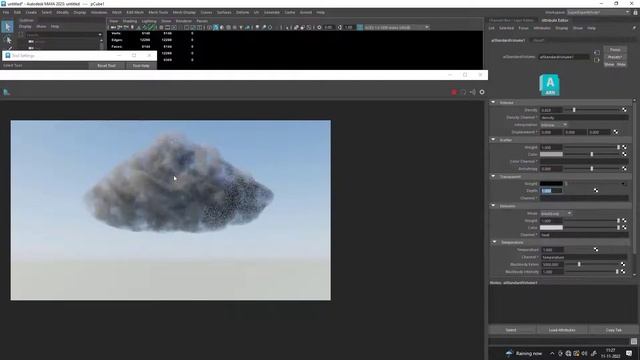Open the Emission Color swatch
Screen dimensions: 640x360
(x=551, y=227)
